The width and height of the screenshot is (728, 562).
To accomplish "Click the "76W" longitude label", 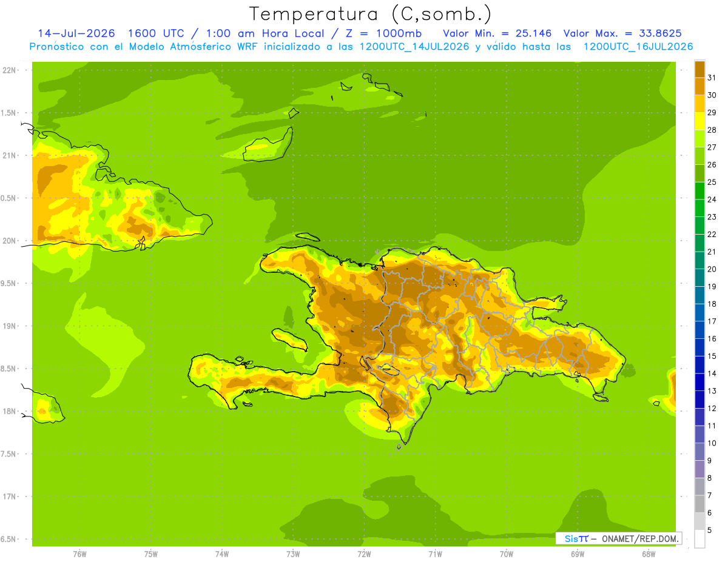I will click(79, 554).
